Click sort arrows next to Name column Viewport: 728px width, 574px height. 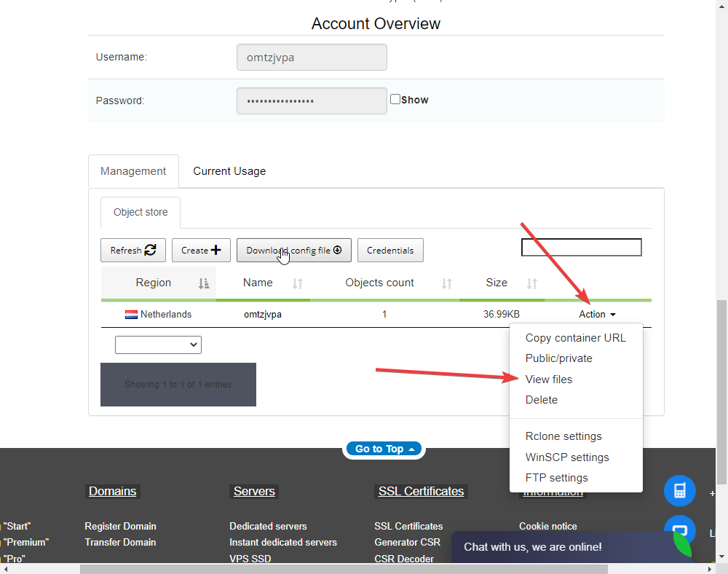297,283
